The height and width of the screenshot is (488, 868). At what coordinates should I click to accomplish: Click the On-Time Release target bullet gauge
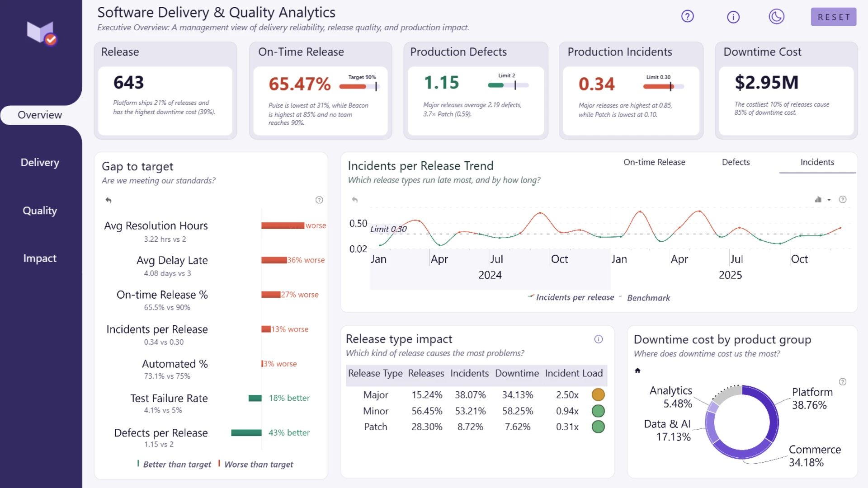click(x=360, y=86)
